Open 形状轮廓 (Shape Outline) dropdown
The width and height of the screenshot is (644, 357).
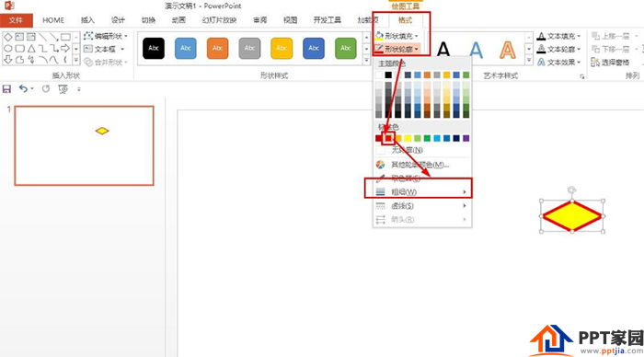(397, 50)
